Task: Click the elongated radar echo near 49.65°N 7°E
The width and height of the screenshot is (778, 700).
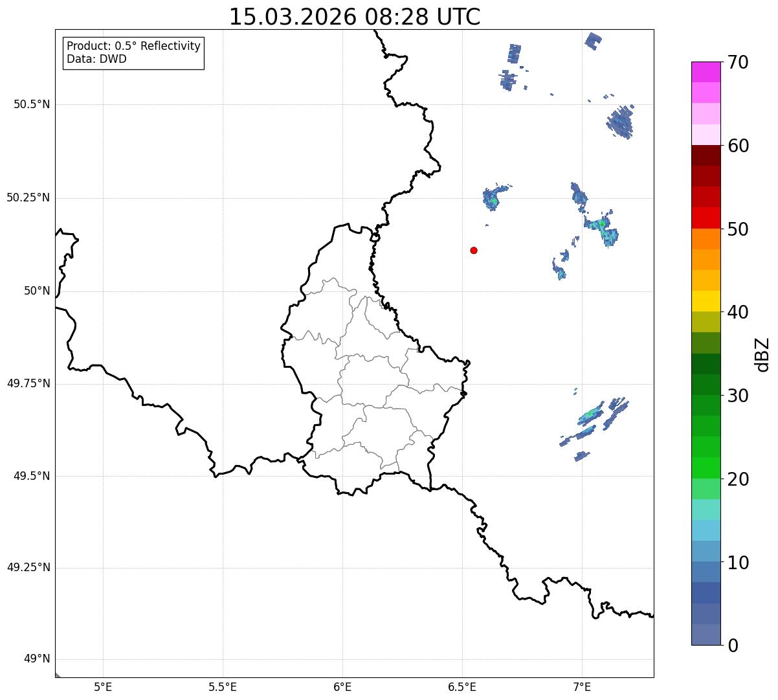Action: [x=590, y=415]
